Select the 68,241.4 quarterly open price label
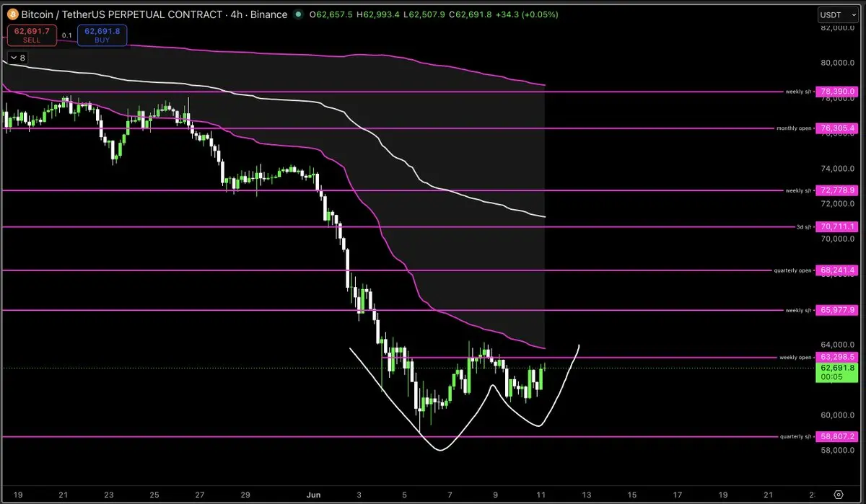This screenshot has height=504, width=866. pos(837,270)
